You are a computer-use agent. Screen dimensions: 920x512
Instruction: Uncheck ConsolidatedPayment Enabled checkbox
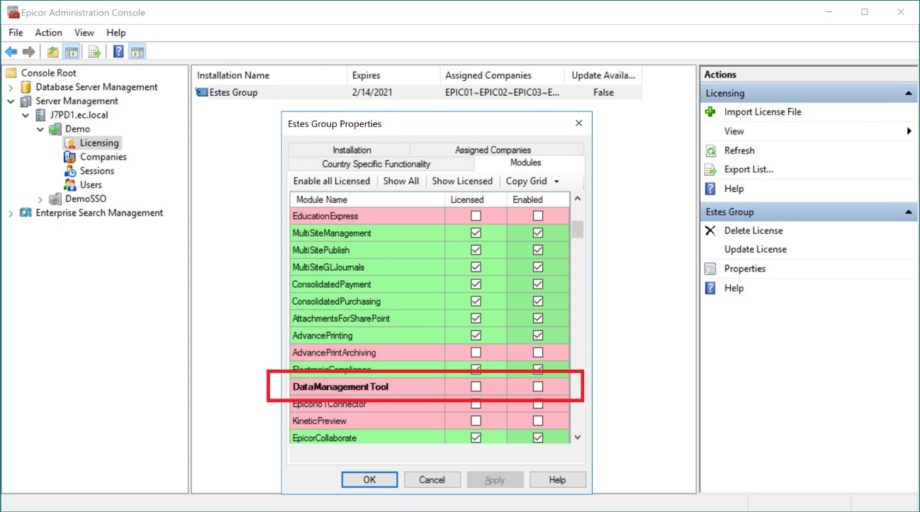(x=537, y=284)
